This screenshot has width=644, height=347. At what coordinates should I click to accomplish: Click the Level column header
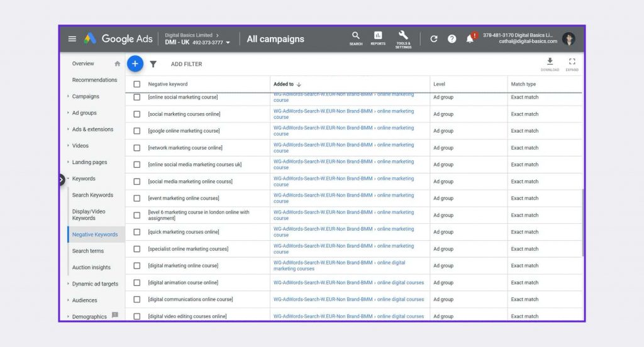click(439, 84)
